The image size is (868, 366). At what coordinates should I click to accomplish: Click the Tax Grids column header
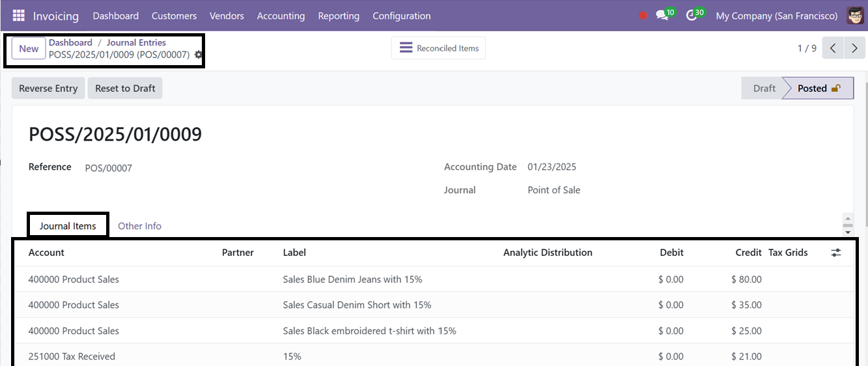pyautogui.click(x=788, y=253)
